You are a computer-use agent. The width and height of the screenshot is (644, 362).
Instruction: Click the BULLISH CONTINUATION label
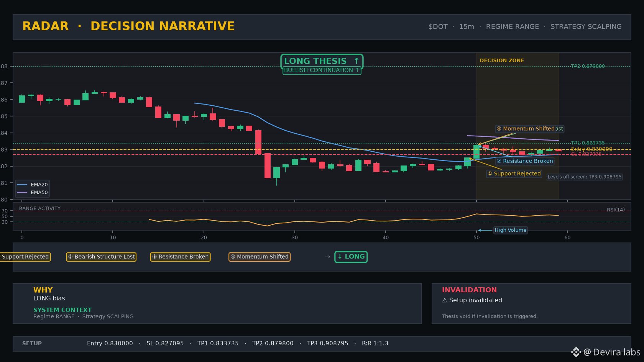point(322,70)
